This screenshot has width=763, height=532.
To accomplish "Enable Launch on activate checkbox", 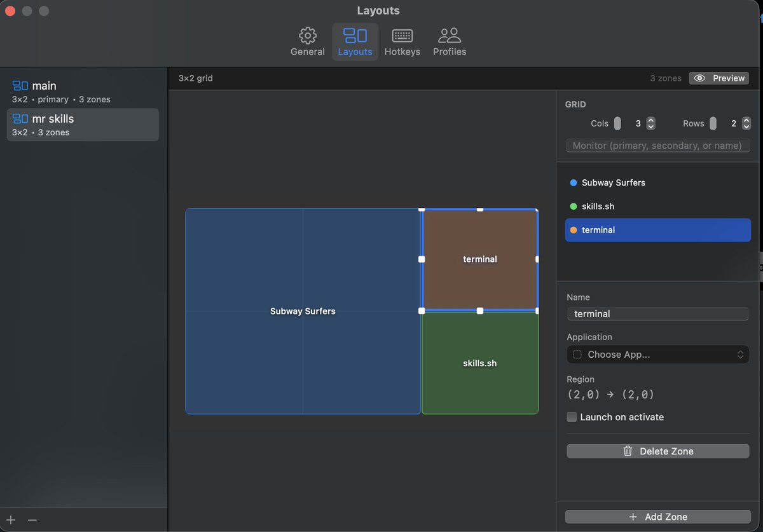I will coord(572,417).
